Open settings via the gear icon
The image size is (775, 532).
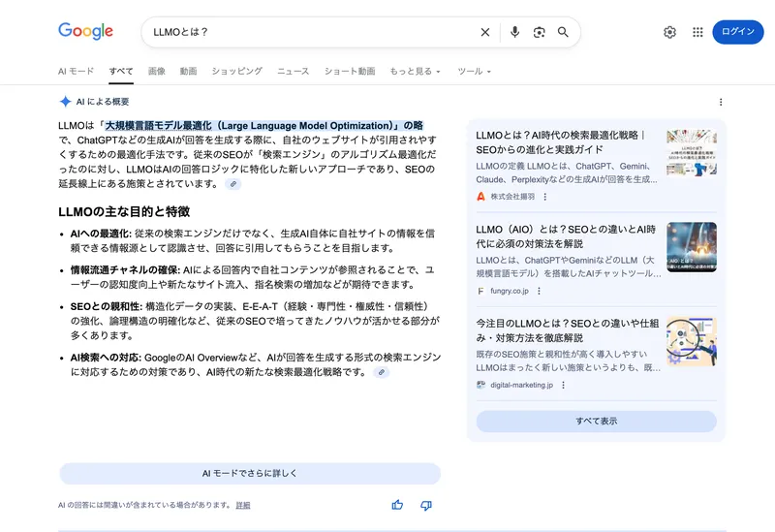click(x=669, y=32)
